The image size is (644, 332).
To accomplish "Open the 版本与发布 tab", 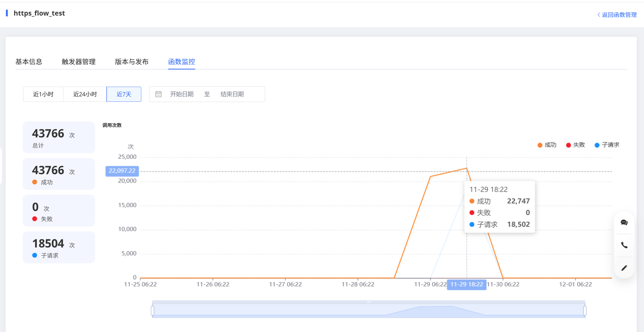I will [x=132, y=62].
